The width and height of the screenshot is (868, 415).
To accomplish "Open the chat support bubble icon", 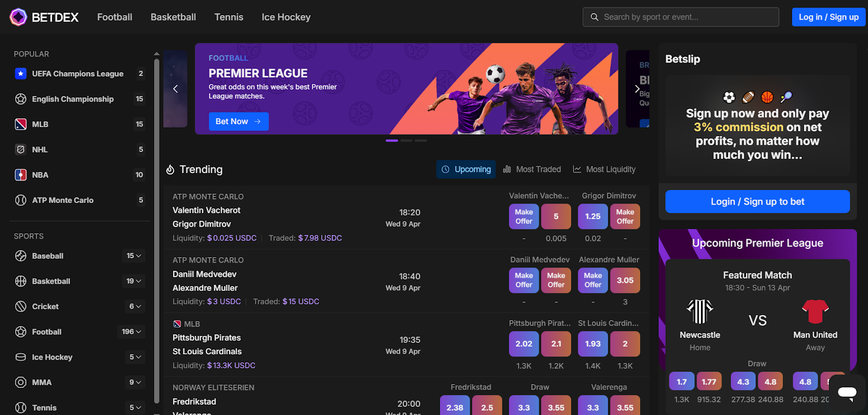I will (847, 392).
